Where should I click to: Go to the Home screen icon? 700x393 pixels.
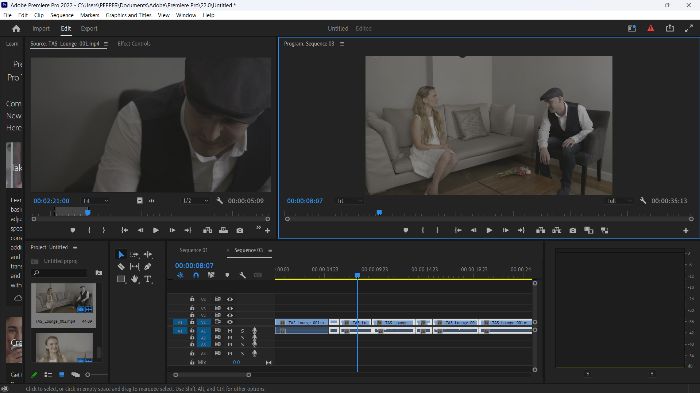(17, 29)
